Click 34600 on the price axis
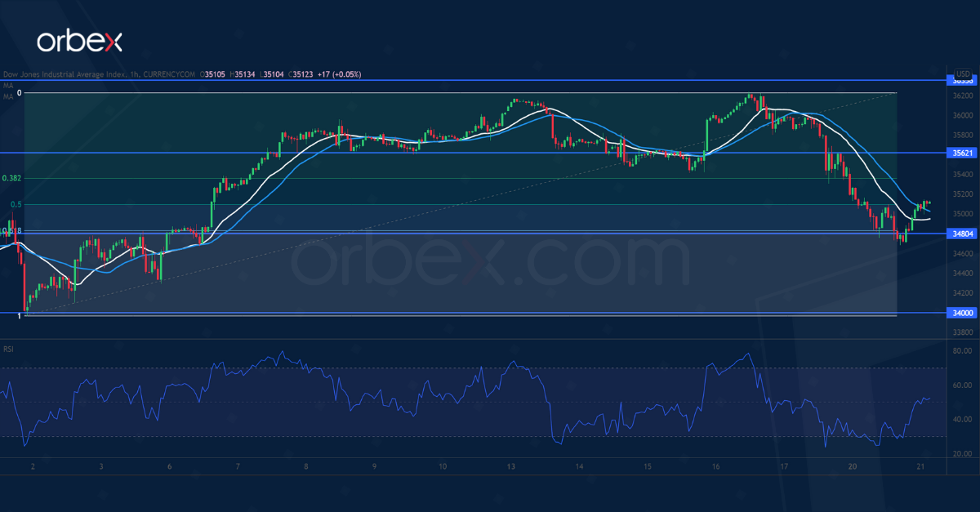The image size is (980, 512). coord(964,254)
